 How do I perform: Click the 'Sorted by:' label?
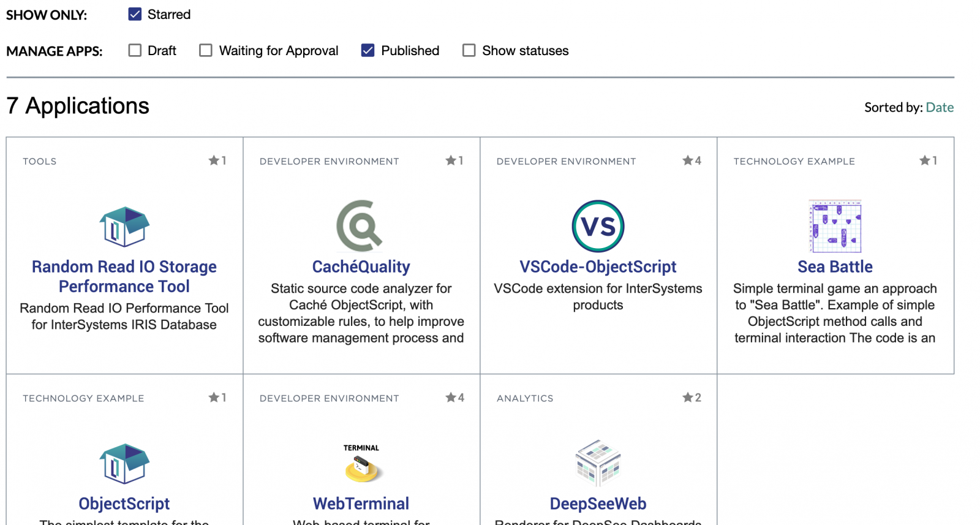pyautogui.click(x=893, y=107)
